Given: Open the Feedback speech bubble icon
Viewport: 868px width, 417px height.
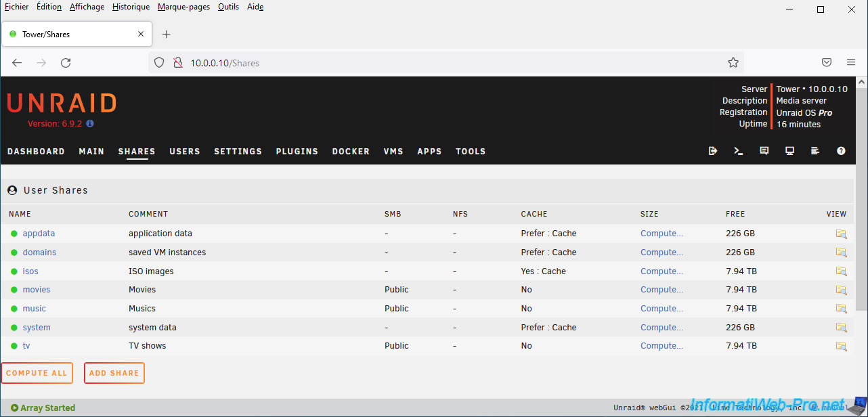Looking at the screenshot, I should click(764, 151).
